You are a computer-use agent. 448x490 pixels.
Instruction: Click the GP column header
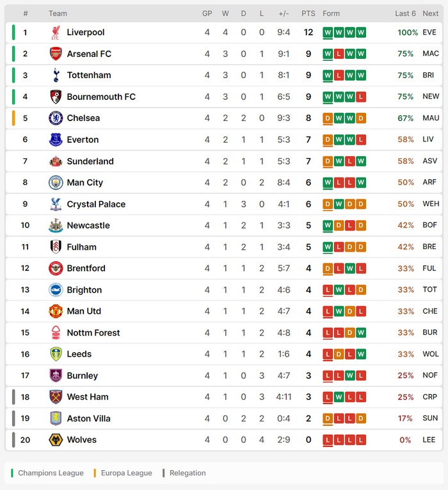[207, 13]
